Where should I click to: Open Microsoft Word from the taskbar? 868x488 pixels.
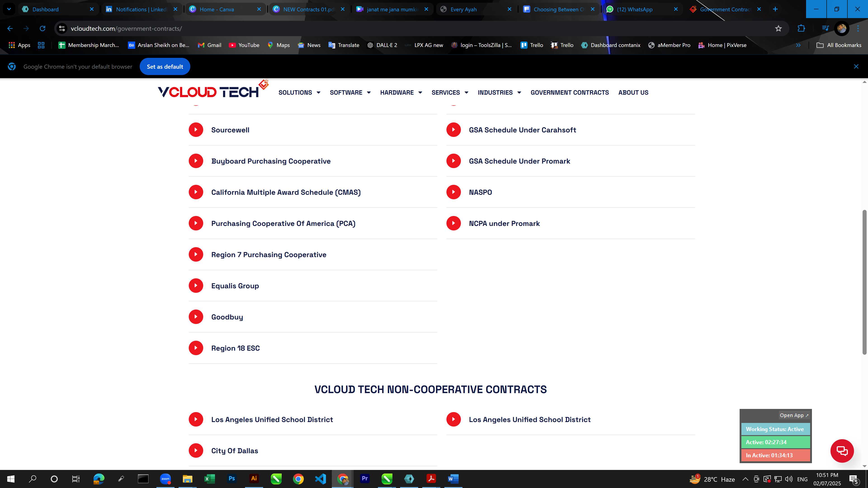tap(453, 479)
